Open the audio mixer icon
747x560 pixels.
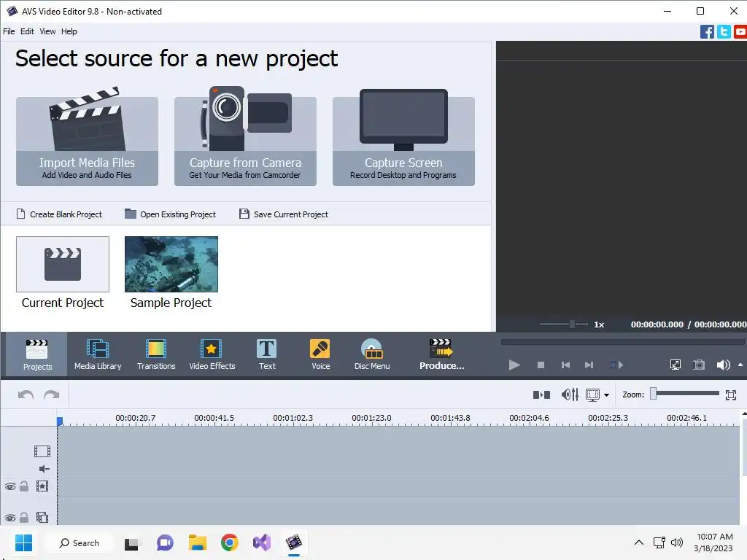570,394
